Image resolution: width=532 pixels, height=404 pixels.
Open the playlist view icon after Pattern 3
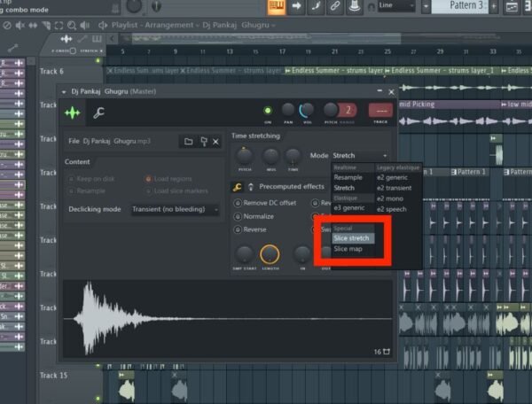(512, 7)
